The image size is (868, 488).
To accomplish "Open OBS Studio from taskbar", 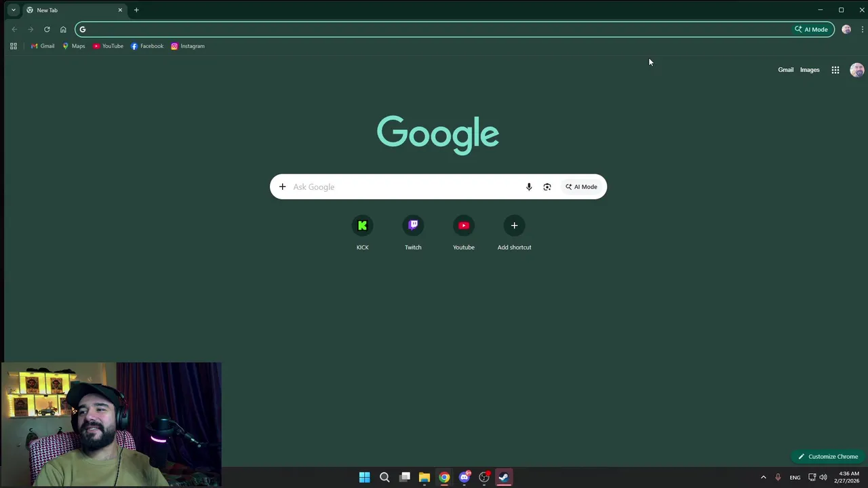I will pos(484,477).
